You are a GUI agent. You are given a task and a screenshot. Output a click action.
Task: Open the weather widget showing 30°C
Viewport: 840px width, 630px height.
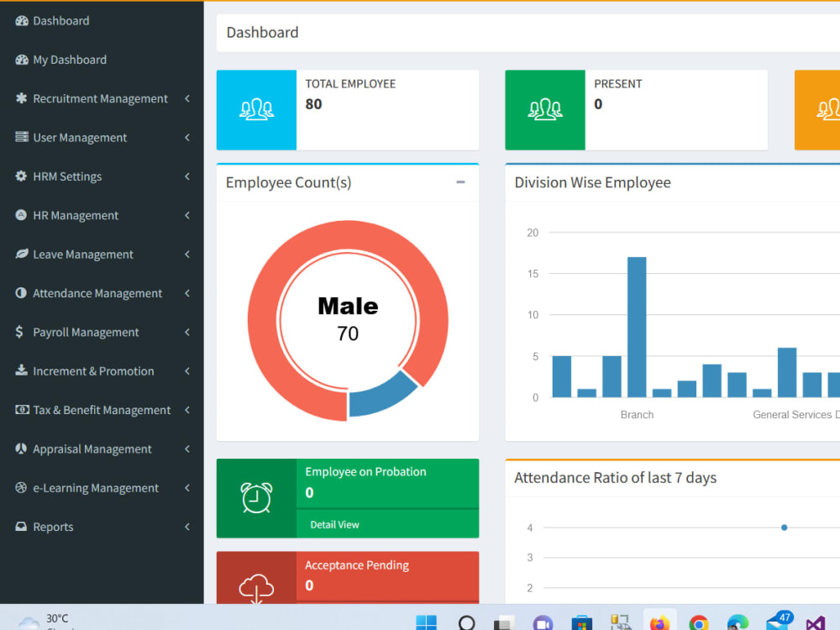pyautogui.click(x=45, y=622)
